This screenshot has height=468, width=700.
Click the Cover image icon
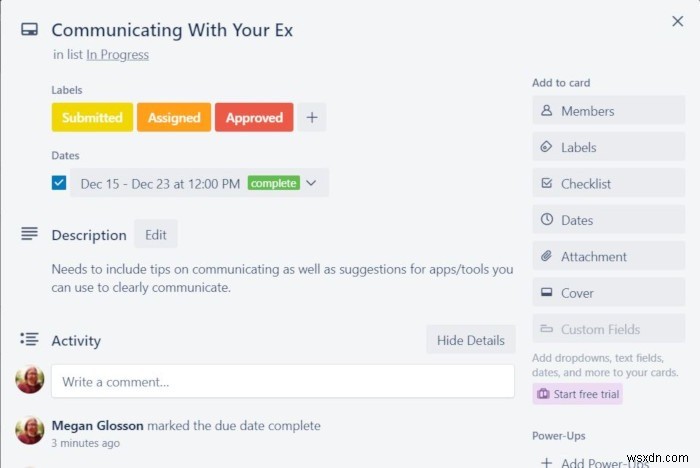pos(546,293)
